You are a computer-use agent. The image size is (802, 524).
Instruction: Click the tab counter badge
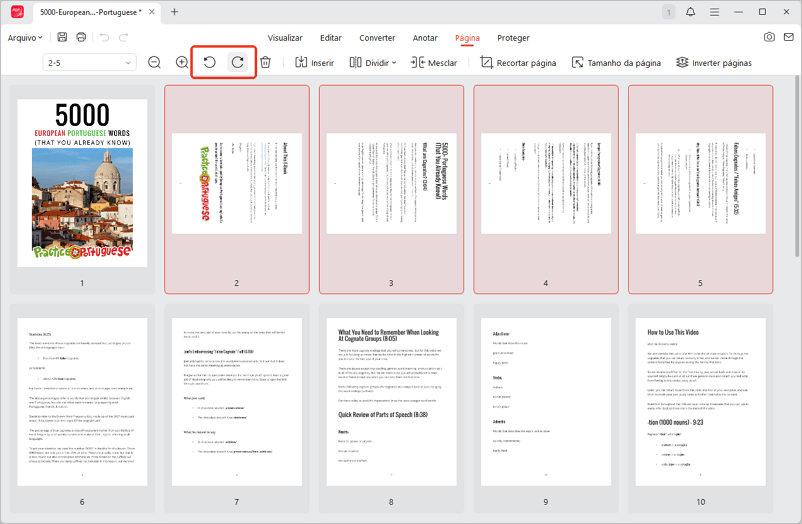[669, 12]
